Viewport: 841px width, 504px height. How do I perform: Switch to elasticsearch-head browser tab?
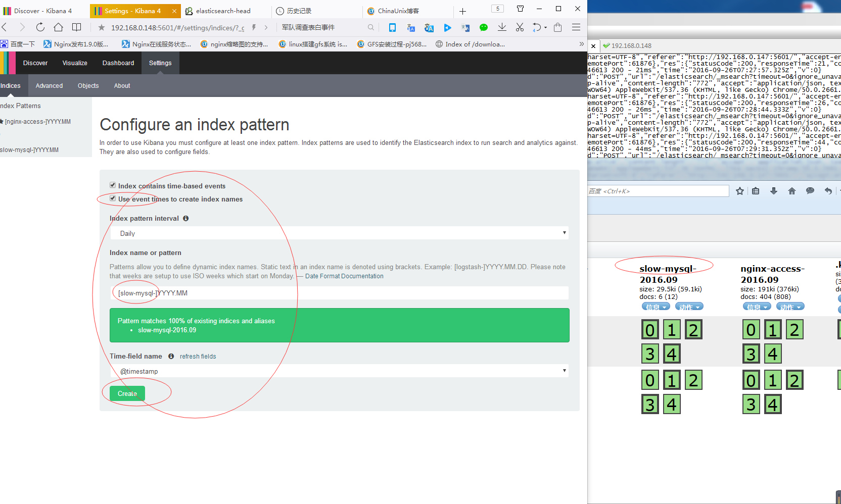click(223, 11)
